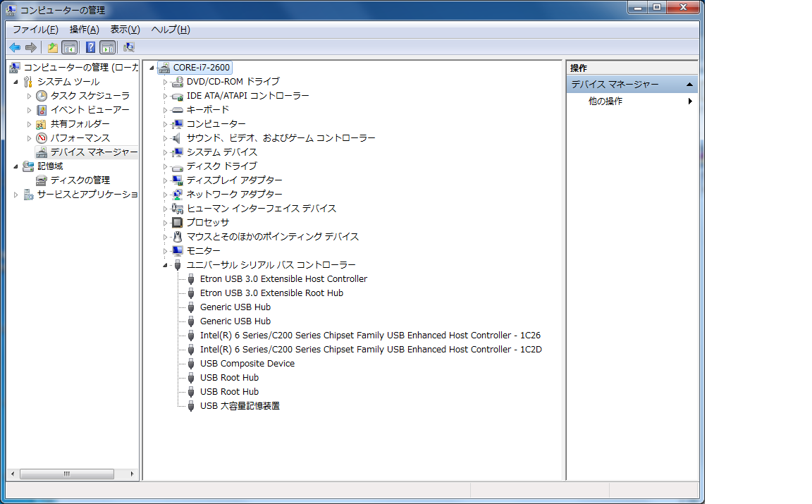812x504 pixels.
Task: Click the ディスクの管理 icon in left tree
Action: click(42, 180)
